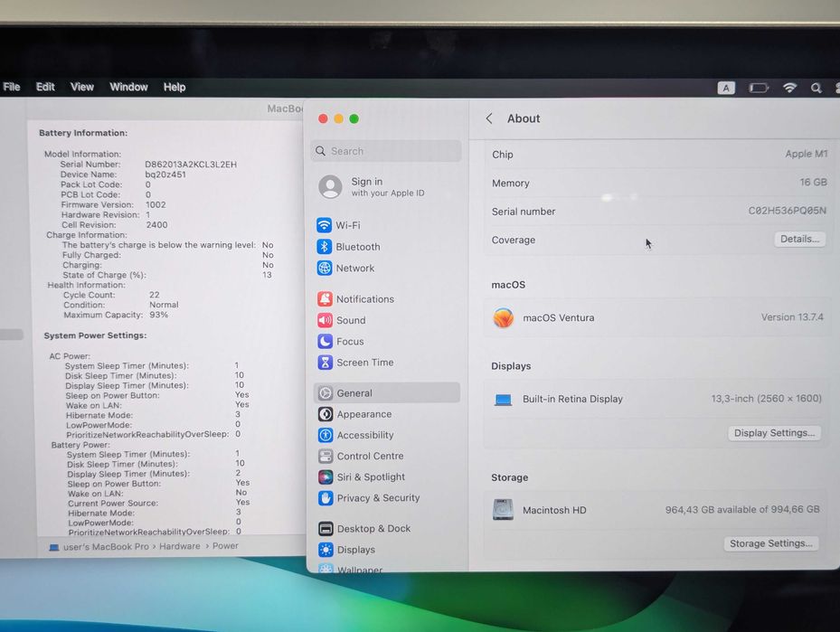Screen dimensions: 840x632
Task: Open the File menu
Action: click(11, 87)
